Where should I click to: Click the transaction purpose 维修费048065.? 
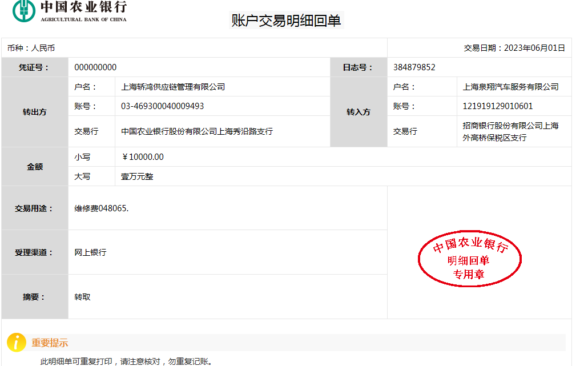(x=102, y=208)
